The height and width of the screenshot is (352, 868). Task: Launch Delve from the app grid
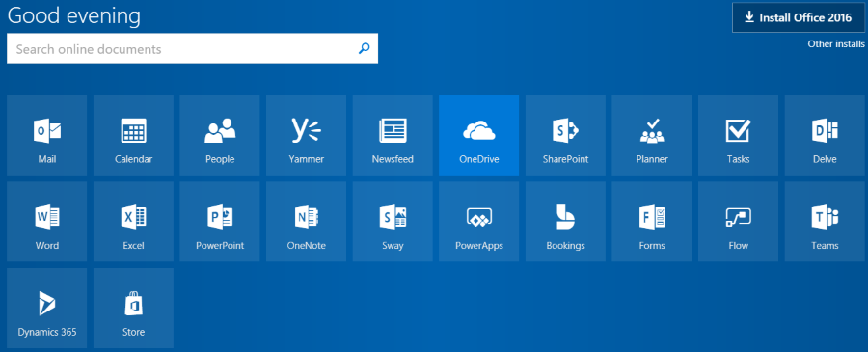825,135
